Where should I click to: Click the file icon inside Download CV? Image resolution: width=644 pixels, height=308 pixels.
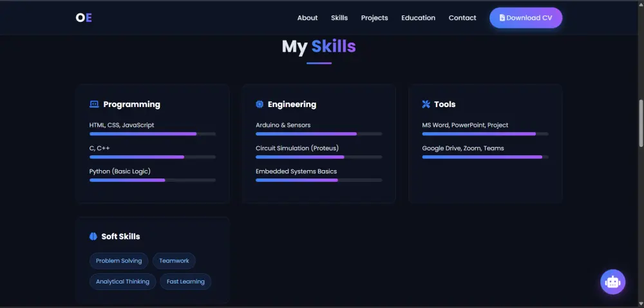pos(502,17)
